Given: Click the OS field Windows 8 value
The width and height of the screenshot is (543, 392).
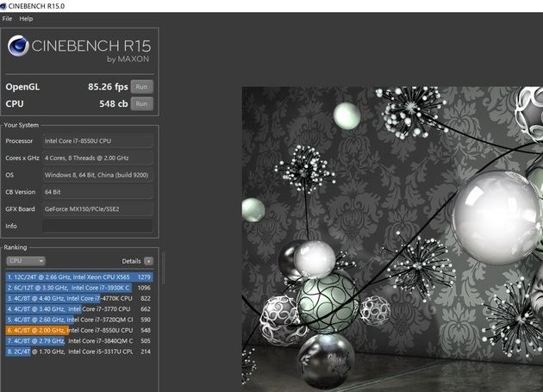Looking at the screenshot, I should (97, 175).
